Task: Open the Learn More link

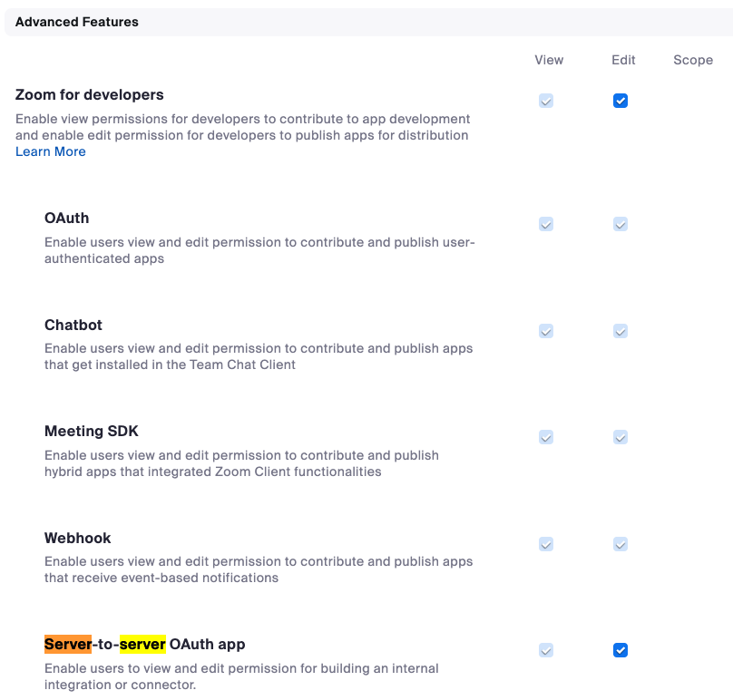Action: pos(51,151)
